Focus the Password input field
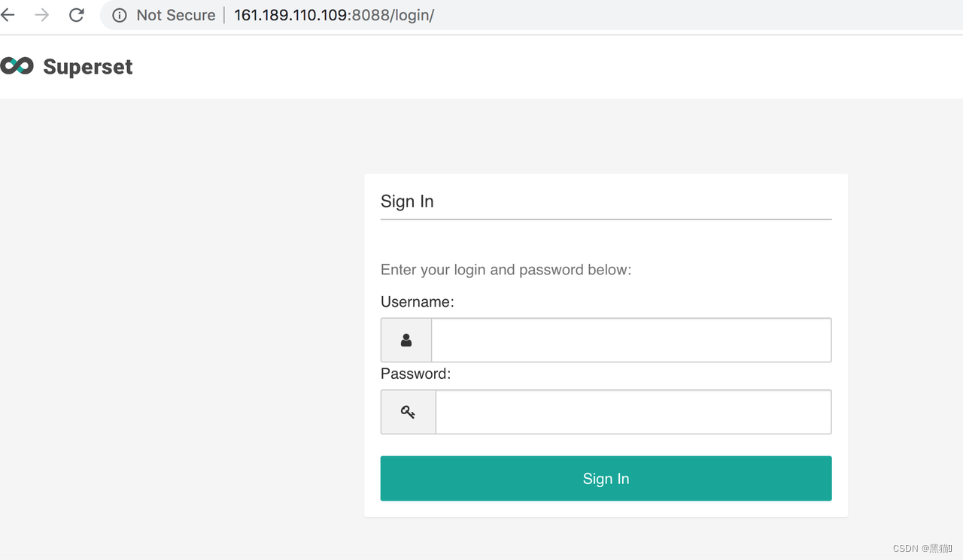Image resolution: width=963 pixels, height=560 pixels. pos(633,412)
